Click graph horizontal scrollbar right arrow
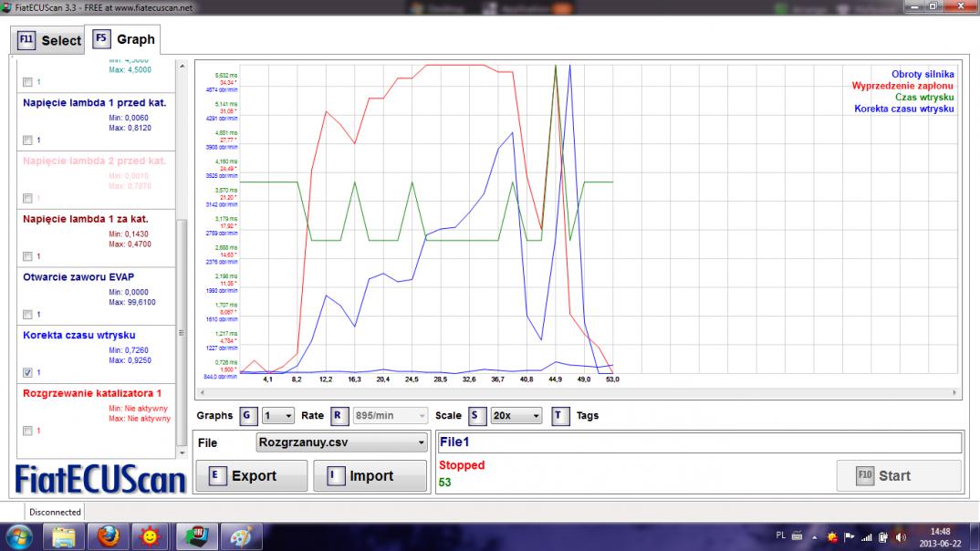980x551 pixels. [x=954, y=393]
